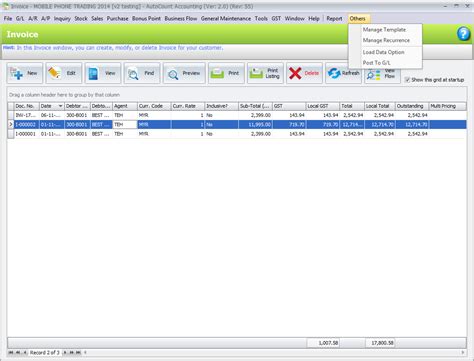Open the Help menu

click(x=314, y=19)
